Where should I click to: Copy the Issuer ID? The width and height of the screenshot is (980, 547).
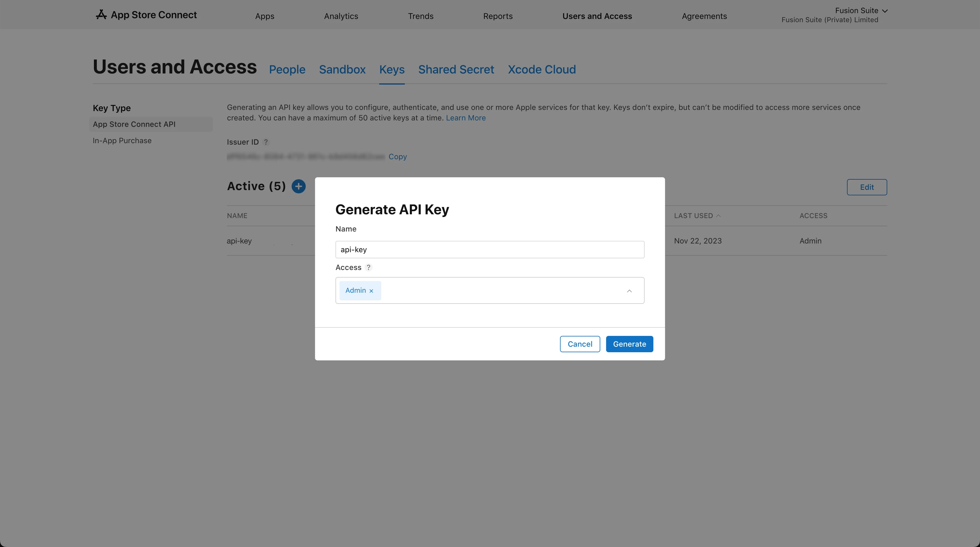pyautogui.click(x=398, y=157)
